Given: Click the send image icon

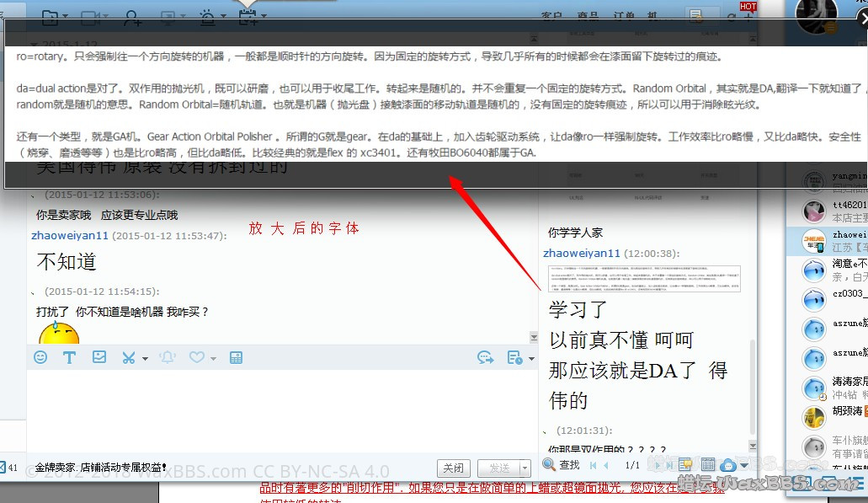Looking at the screenshot, I should click(99, 357).
